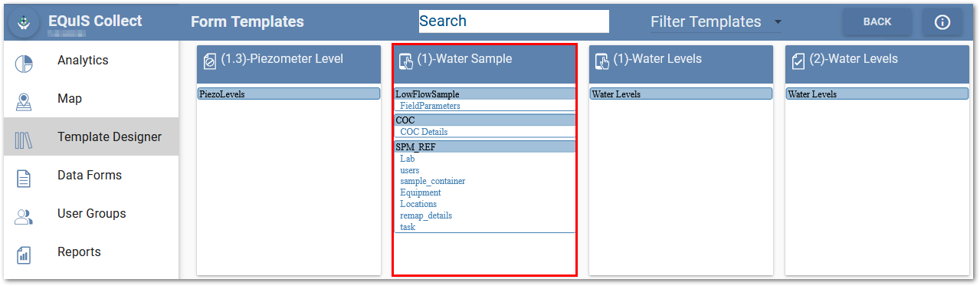Viewport: 980px width, 286px height.
Task: Select the FieldParameters form link
Action: click(x=430, y=106)
